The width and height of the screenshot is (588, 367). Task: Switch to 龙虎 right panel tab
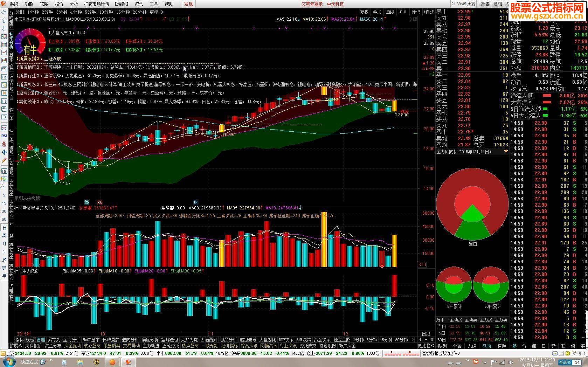[472, 346]
